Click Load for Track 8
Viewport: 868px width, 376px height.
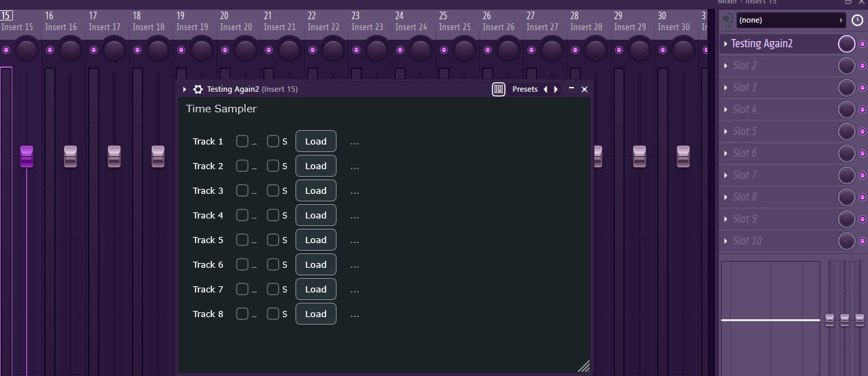point(315,314)
